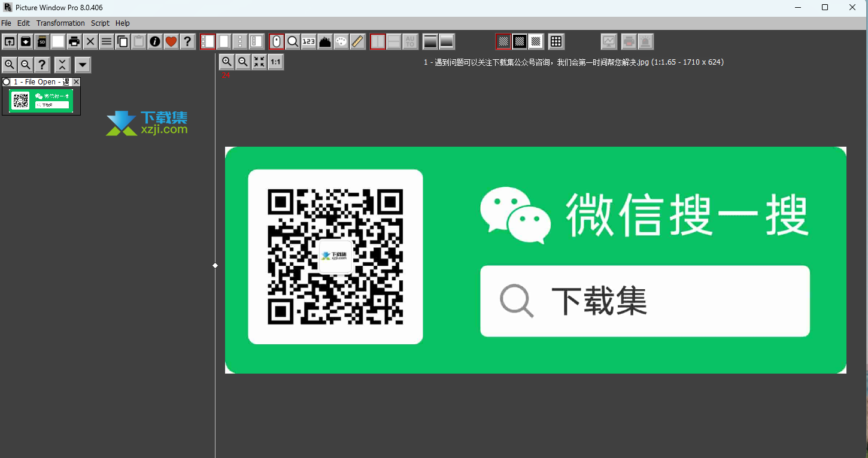Screen dimensions: 868x458
Task: Select the white hatched background option
Action: (x=536, y=41)
